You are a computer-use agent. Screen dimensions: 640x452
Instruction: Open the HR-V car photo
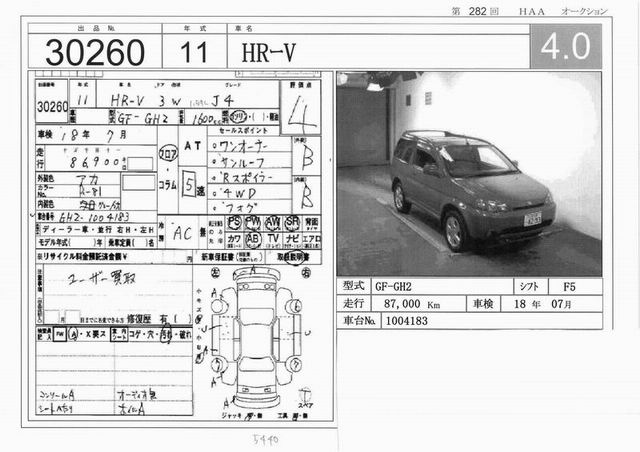point(469,174)
